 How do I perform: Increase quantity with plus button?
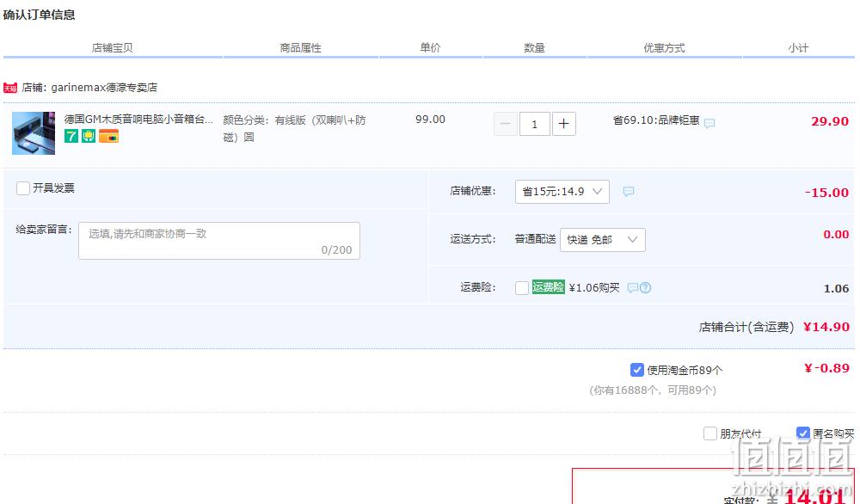pyautogui.click(x=564, y=124)
